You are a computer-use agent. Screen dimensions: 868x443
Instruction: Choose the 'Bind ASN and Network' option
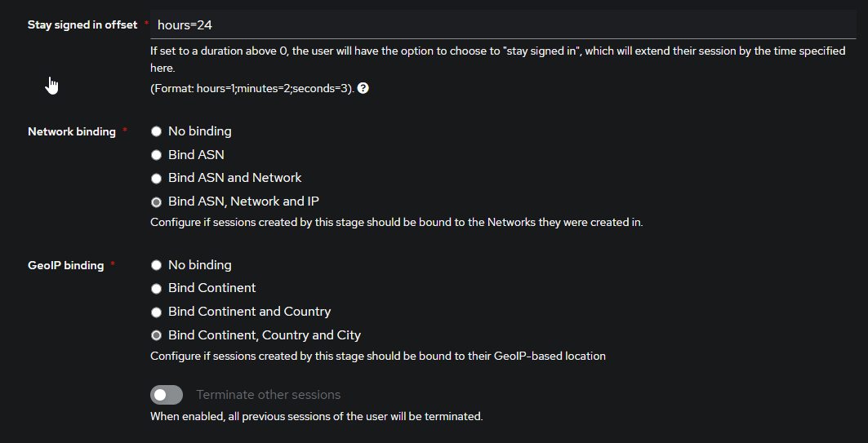156,178
